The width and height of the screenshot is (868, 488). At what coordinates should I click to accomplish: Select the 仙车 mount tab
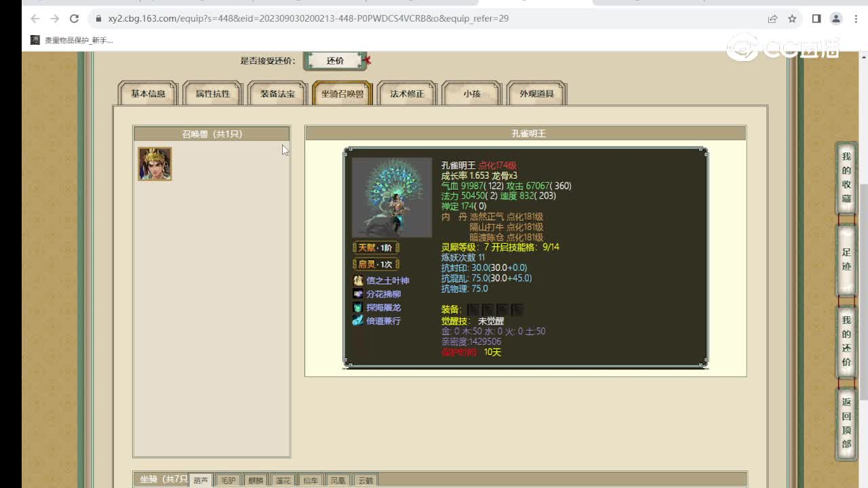[x=311, y=481]
